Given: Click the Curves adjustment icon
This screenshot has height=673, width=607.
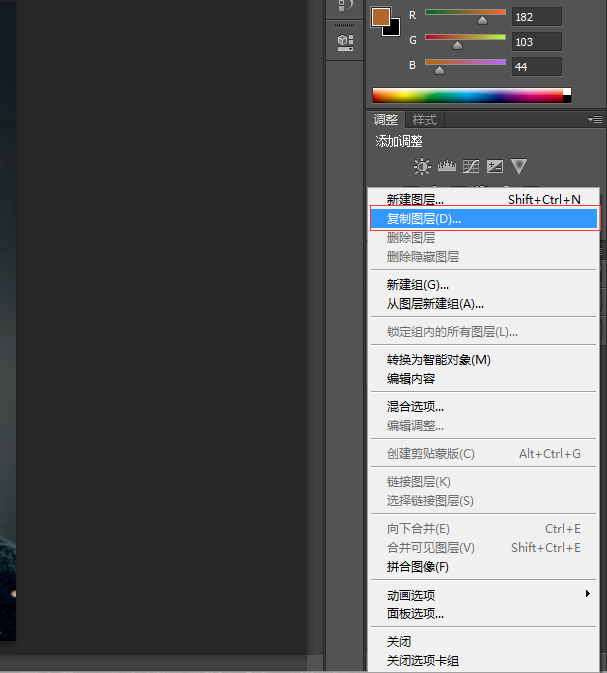Looking at the screenshot, I should 471,166.
